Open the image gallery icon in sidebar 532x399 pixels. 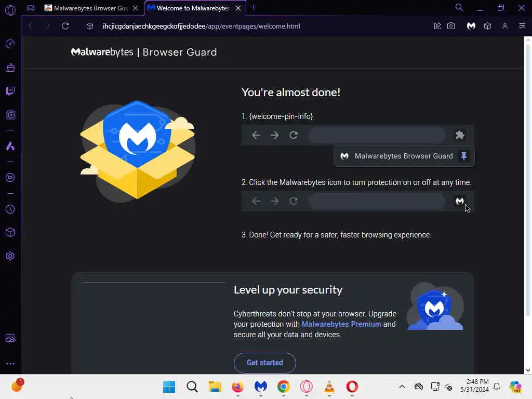point(10,338)
